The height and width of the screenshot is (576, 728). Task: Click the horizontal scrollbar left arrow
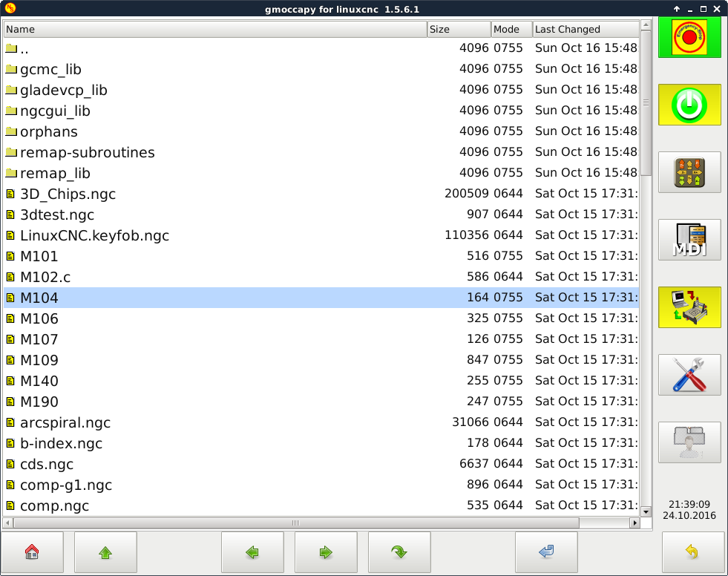(8, 523)
